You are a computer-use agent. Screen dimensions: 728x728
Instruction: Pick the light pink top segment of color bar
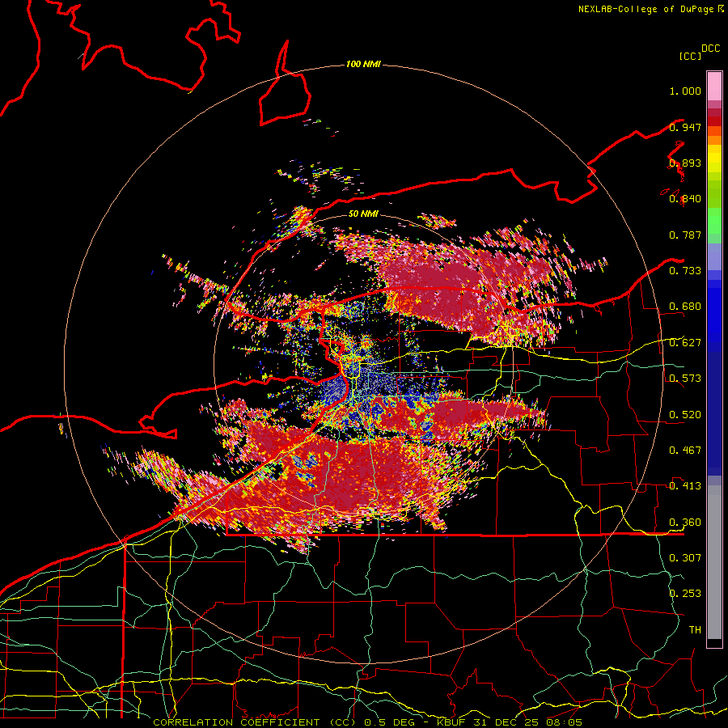(x=714, y=86)
